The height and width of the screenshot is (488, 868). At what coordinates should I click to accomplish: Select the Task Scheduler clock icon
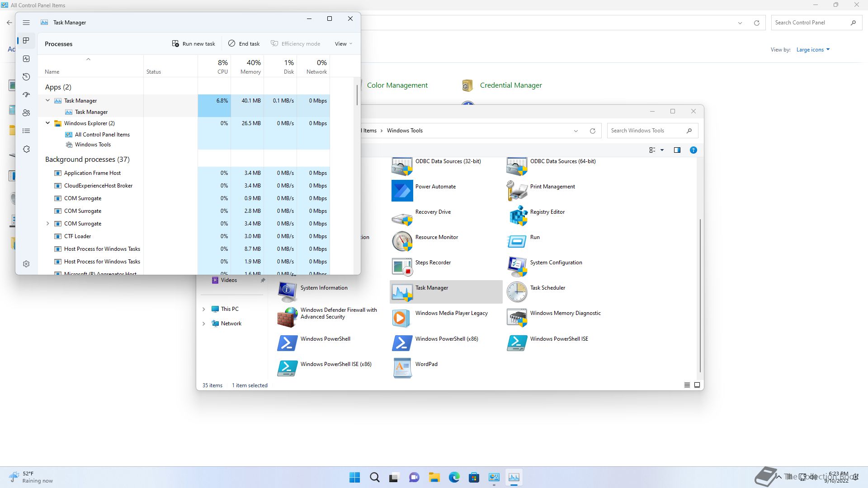coord(517,292)
